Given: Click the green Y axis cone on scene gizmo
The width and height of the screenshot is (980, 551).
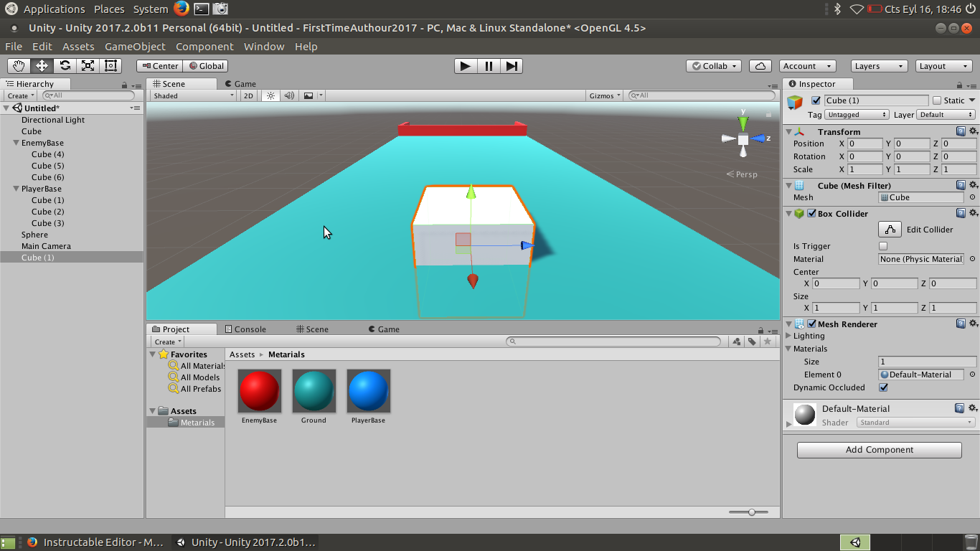Looking at the screenshot, I should coord(743,123).
